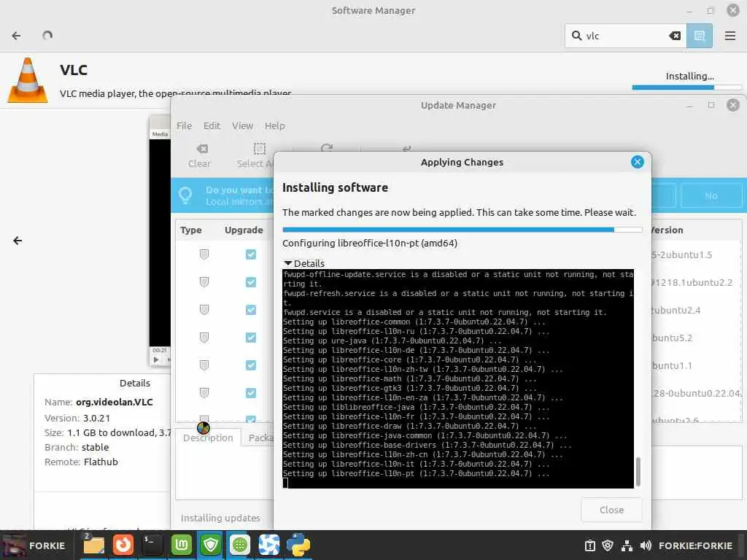The height and width of the screenshot is (560, 747).
Task: Click the shield type icon in buntu5.2 row
Action: 204,337
